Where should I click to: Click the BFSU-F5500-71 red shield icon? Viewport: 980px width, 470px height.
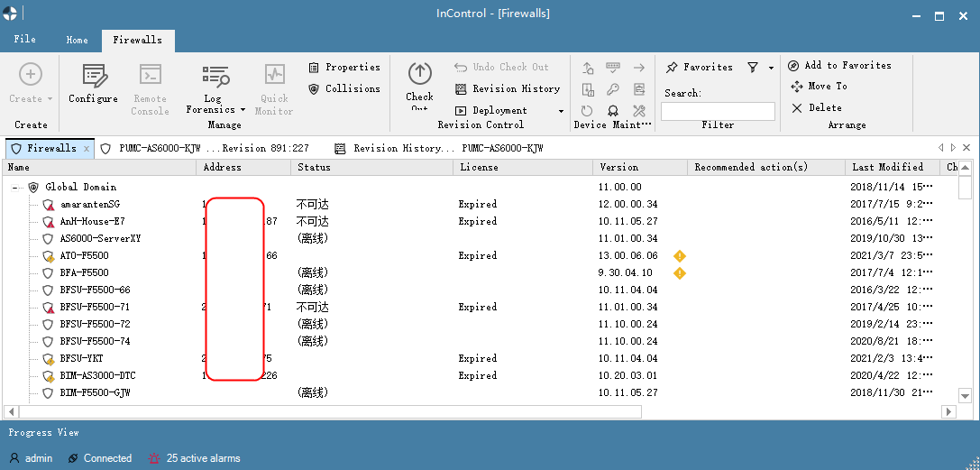pos(49,308)
